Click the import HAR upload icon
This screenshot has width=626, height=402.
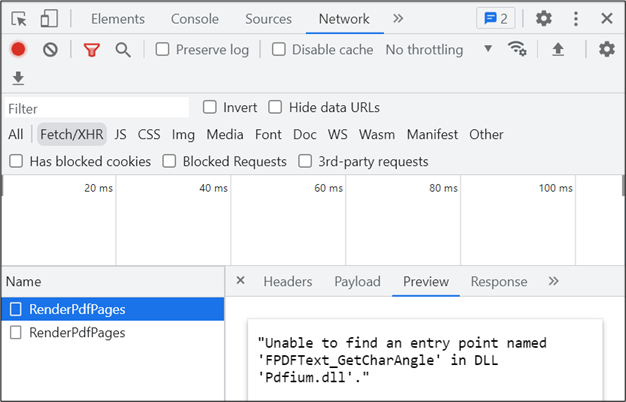click(558, 49)
